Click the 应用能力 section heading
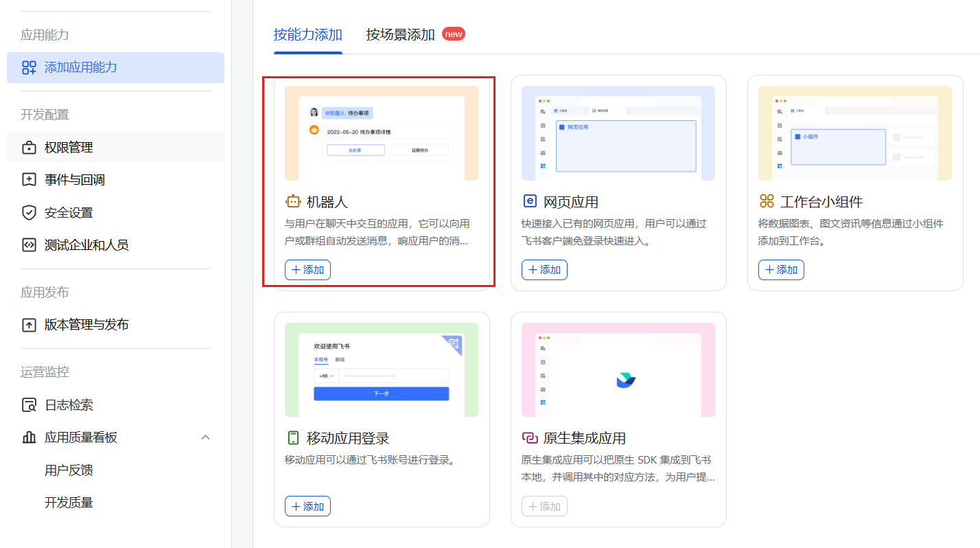The width and height of the screenshot is (980, 548). pos(45,35)
